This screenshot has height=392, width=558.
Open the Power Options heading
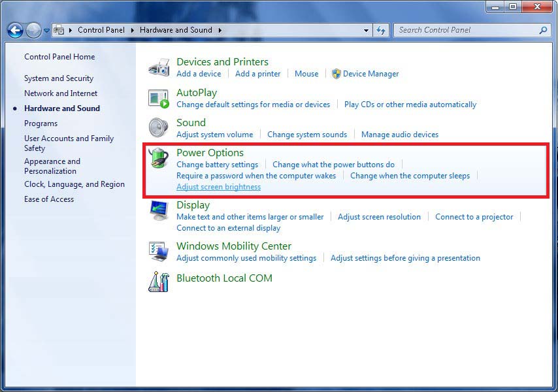tap(210, 153)
